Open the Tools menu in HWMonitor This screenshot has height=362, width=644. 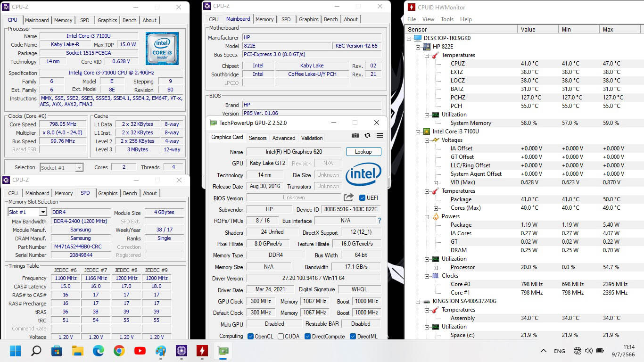(447, 19)
